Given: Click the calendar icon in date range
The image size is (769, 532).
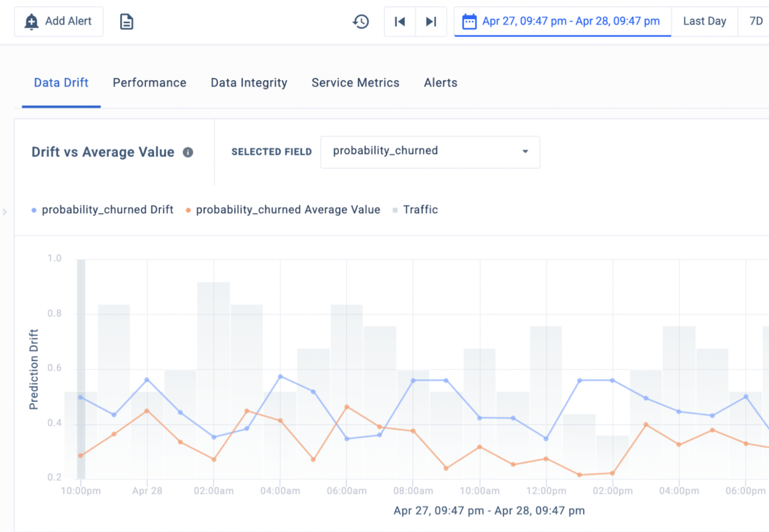Looking at the screenshot, I should click(469, 21).
